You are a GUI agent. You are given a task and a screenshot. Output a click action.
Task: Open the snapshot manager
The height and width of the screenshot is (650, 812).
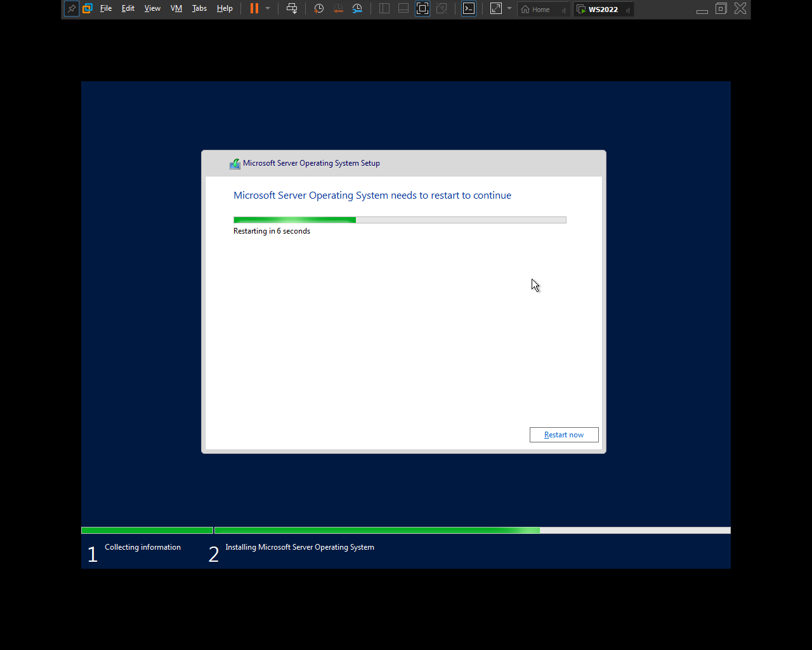[357, 9]
